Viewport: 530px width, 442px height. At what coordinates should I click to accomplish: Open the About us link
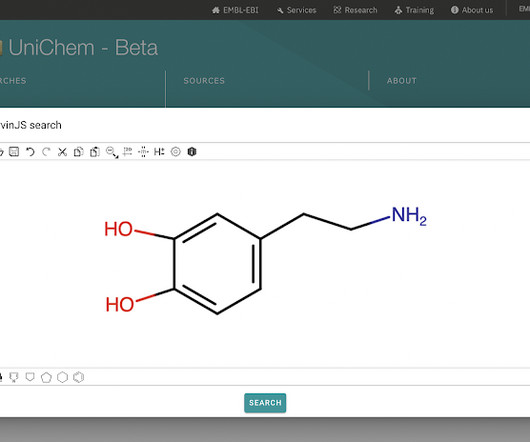[x=472, y=10]
